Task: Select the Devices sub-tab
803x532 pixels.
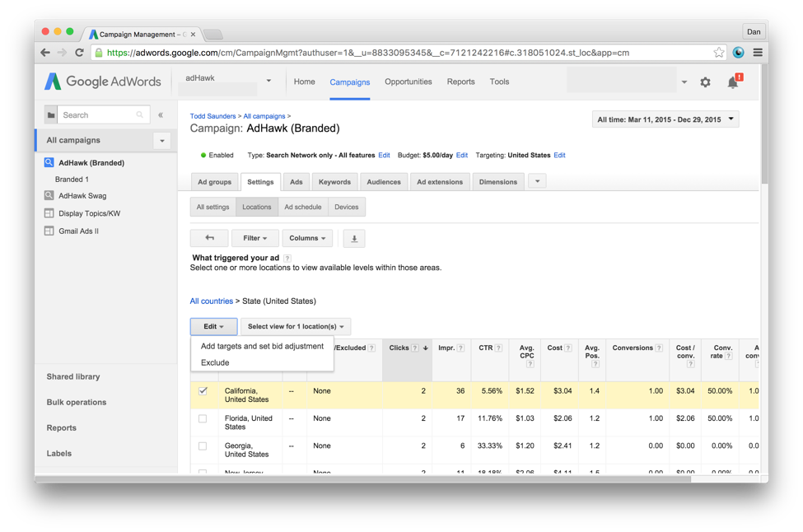Action: coord(346,207)
